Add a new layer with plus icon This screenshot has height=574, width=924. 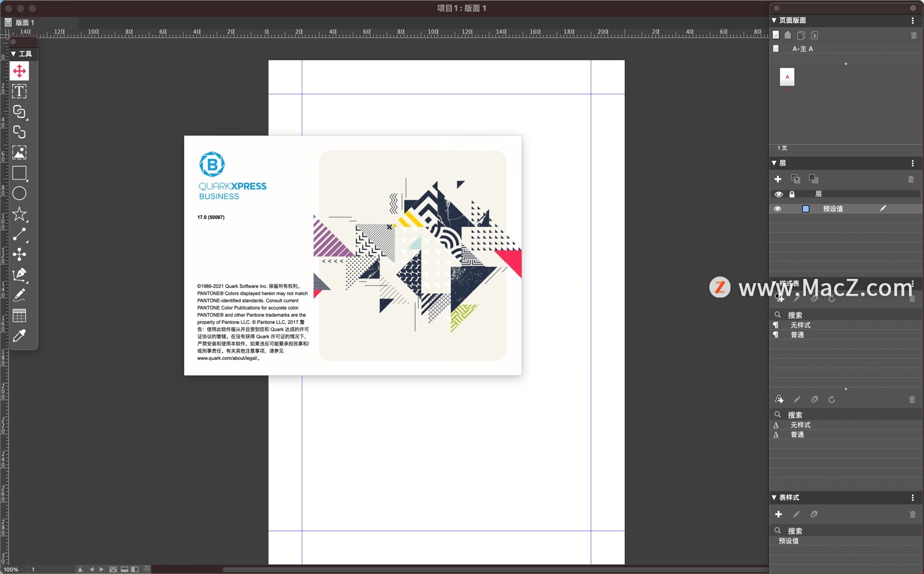tap(778, 179)
